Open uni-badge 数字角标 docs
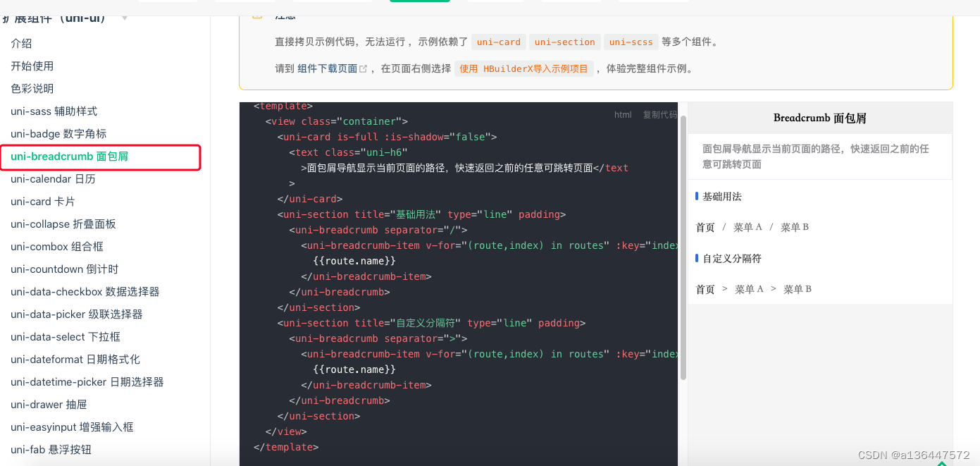 (x=58, y=134)
